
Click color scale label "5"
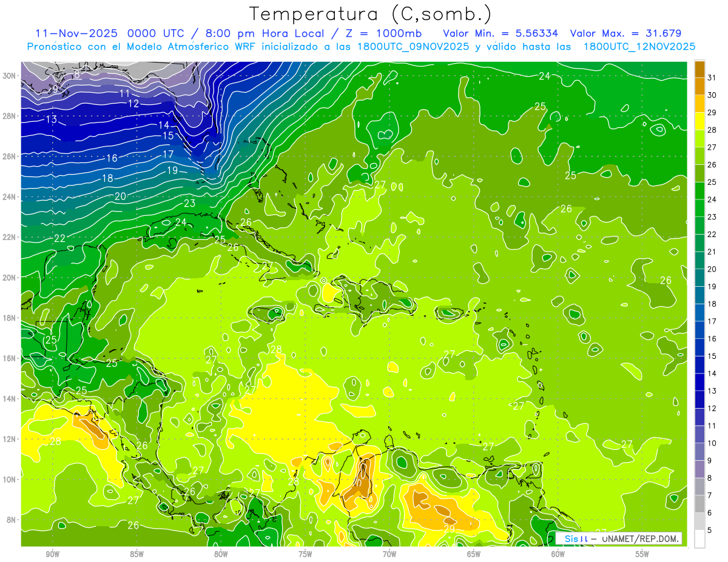[710, 530]
